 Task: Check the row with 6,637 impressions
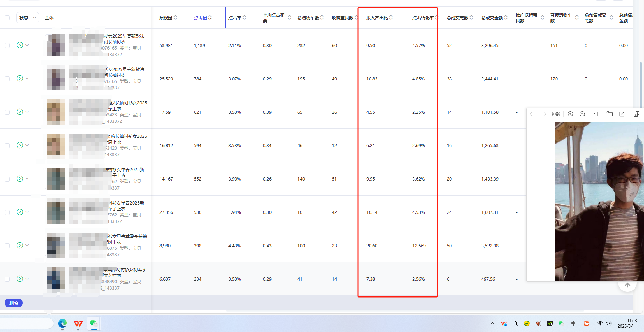click(x=7, y=279)
